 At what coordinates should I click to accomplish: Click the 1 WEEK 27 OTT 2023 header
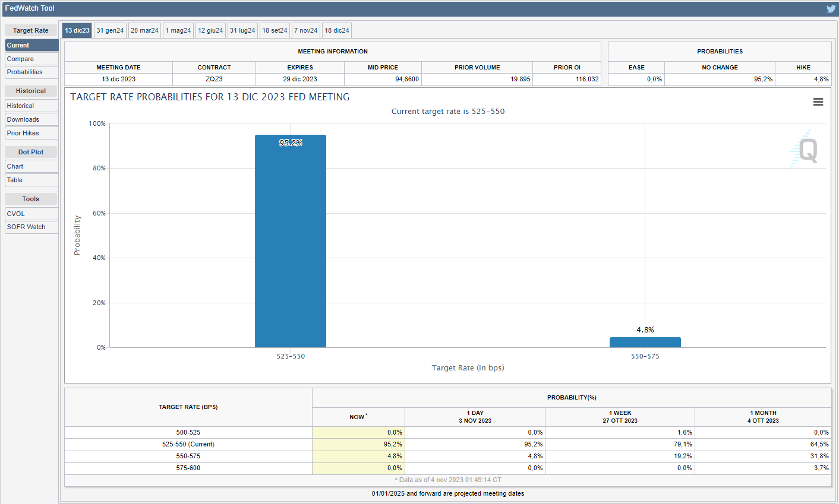tap(620, 417)
